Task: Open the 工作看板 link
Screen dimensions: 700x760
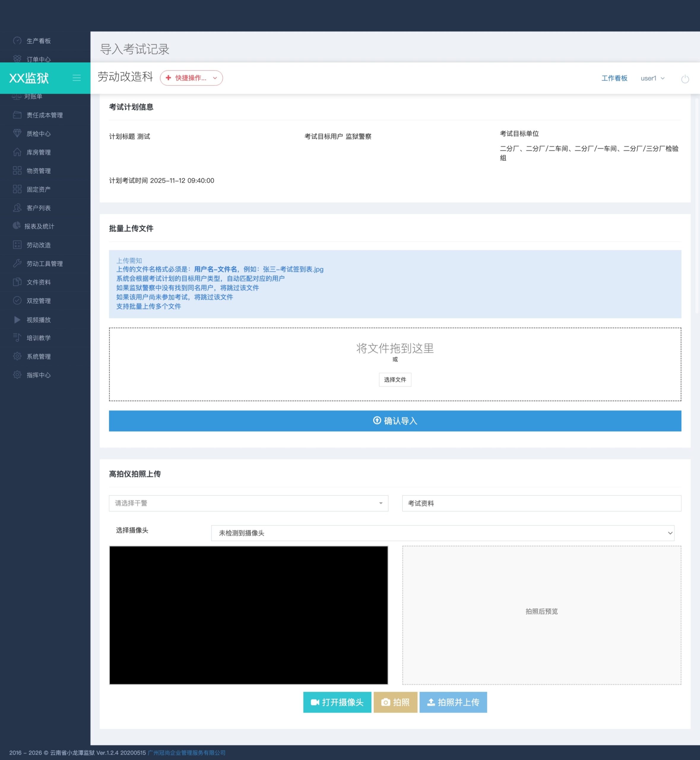Action: pos(614,78)
